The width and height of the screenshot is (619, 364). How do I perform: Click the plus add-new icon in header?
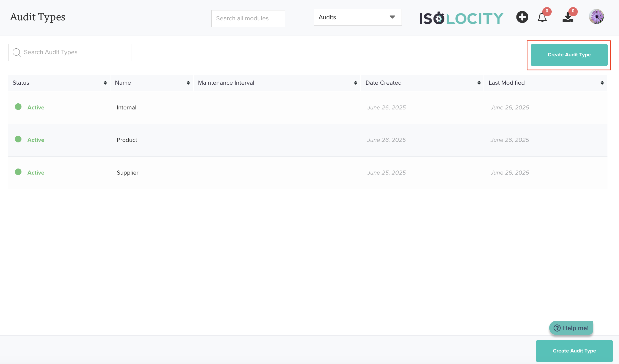coord(522,17)
